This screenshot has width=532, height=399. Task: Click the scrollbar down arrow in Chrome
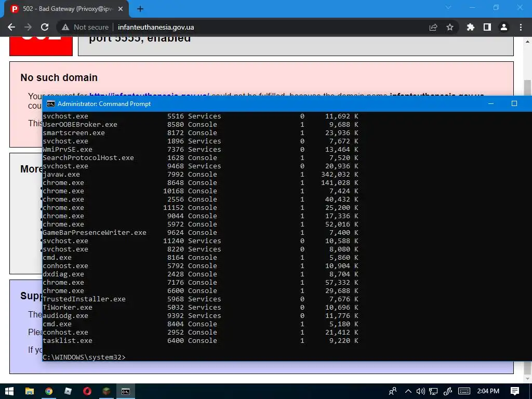(528, 378)
